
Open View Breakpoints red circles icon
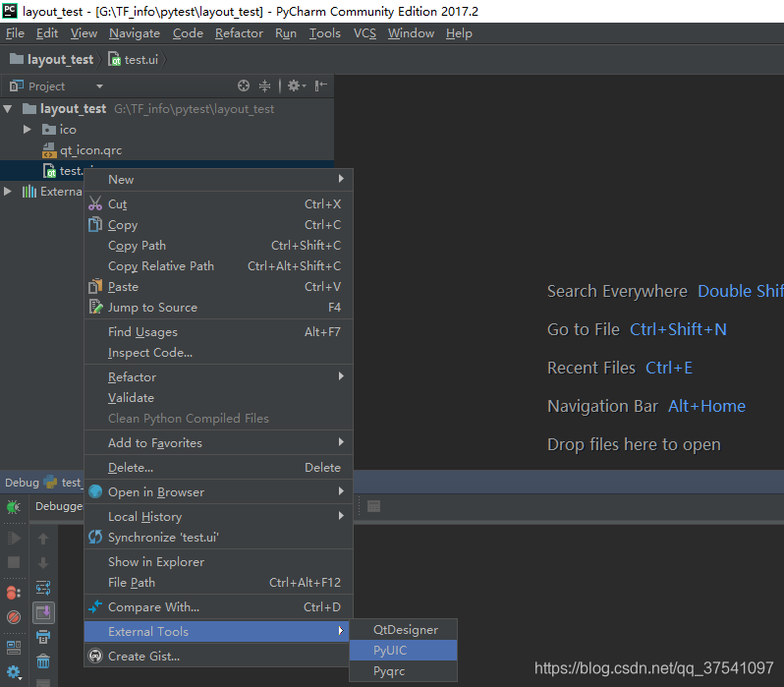click(x=14, y=593)
